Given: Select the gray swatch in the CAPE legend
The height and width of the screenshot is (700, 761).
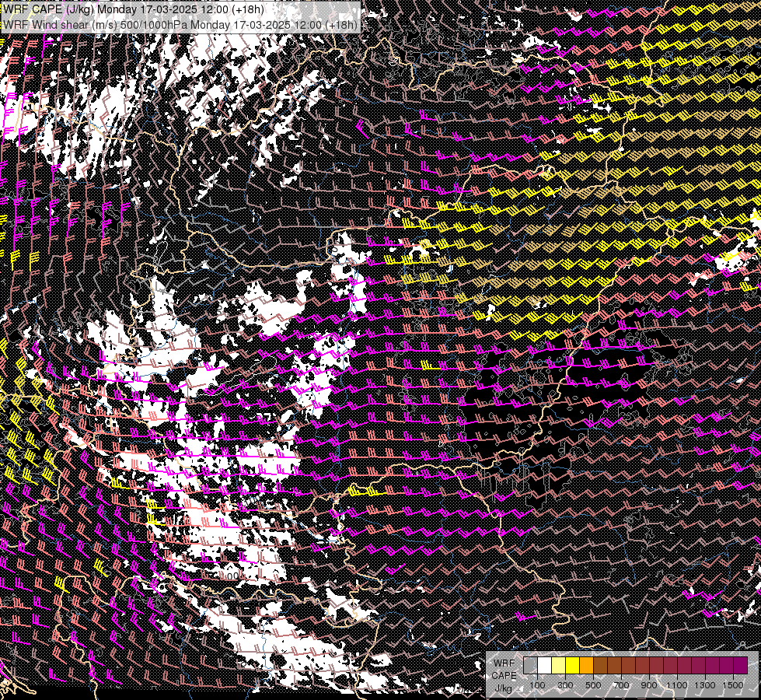Looking at the screenshot, I should [530, 665].
